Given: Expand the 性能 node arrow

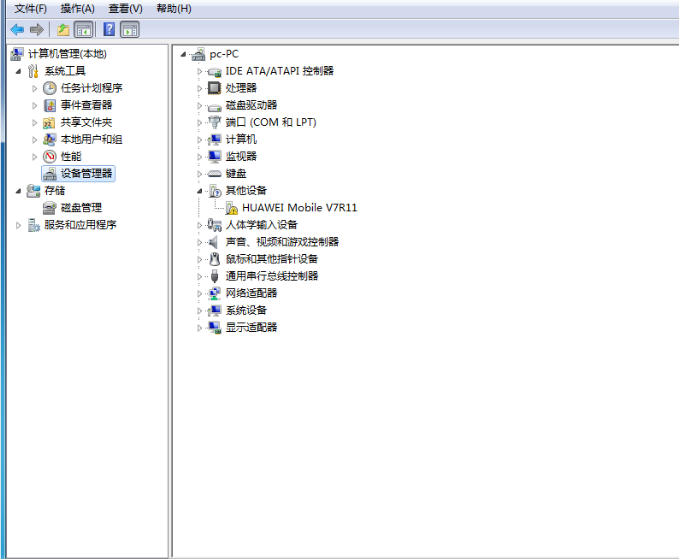Looking at the screenshot, I should pyautogui.click(x=35, y=157).
